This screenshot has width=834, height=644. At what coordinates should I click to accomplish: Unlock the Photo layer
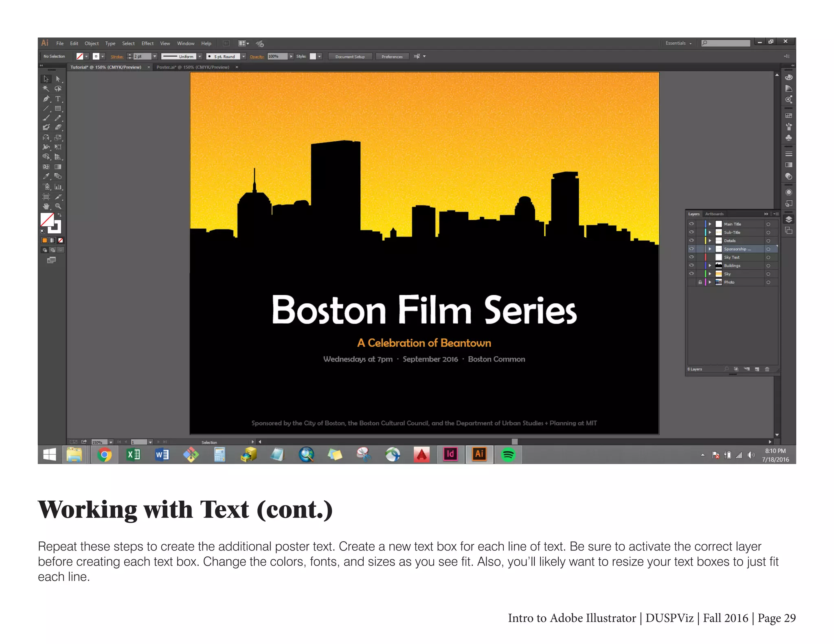700,282
